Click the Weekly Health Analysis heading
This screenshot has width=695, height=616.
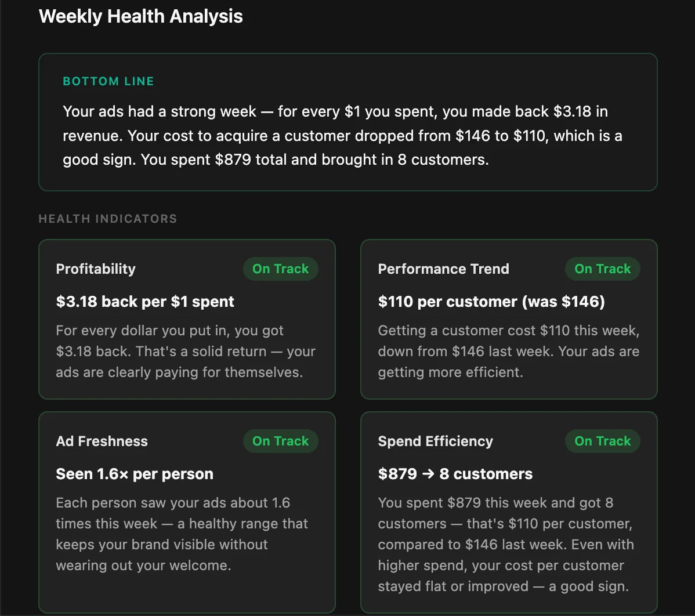(140, 16)
